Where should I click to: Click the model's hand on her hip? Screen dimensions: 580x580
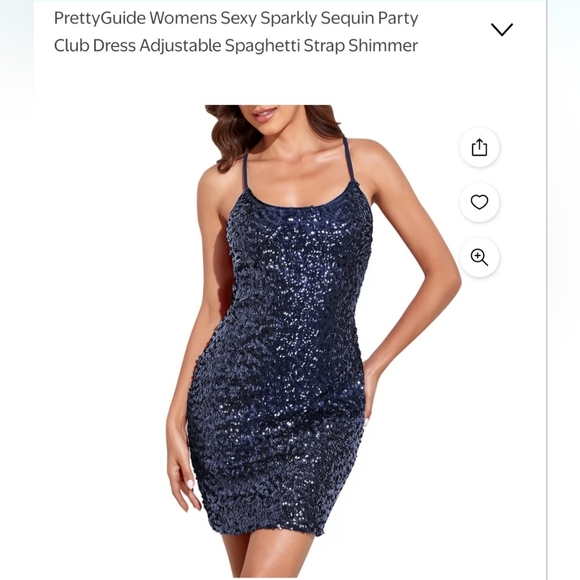[x=372, y=392]
